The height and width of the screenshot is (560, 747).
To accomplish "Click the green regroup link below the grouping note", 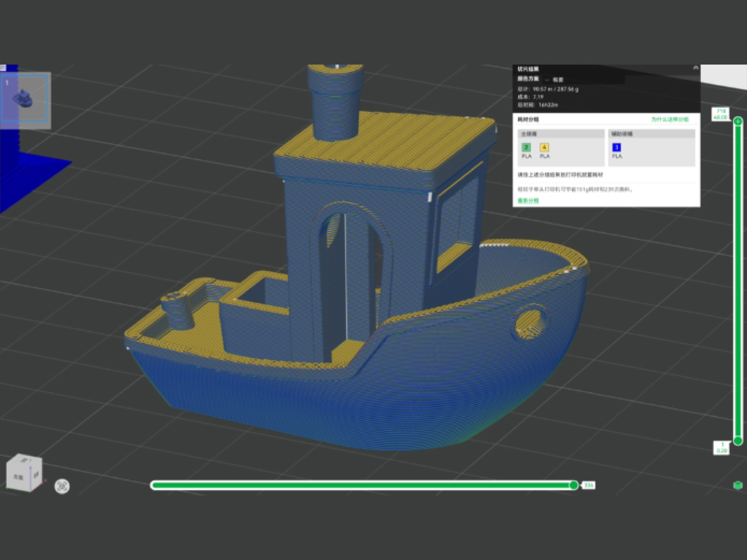I will [x=528, y=201].
